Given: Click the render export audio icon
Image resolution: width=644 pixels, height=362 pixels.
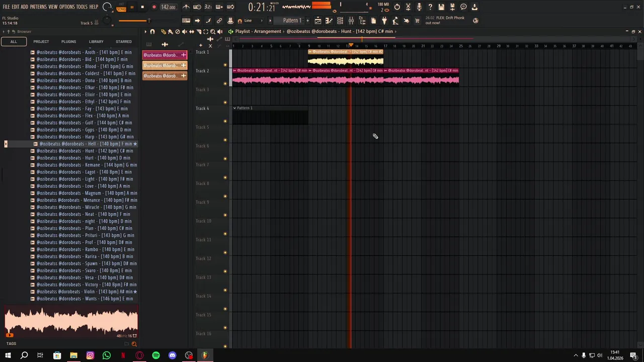Looking at the screenshot, I should point(452,7).
